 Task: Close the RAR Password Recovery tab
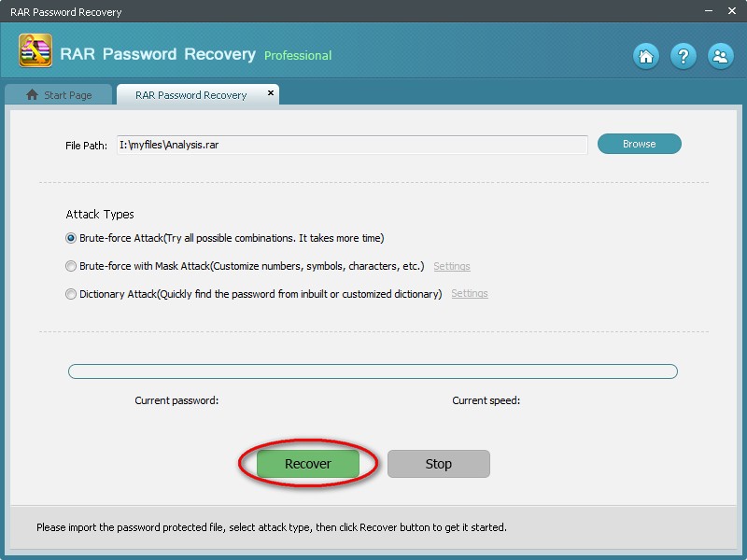click(271, 93)
